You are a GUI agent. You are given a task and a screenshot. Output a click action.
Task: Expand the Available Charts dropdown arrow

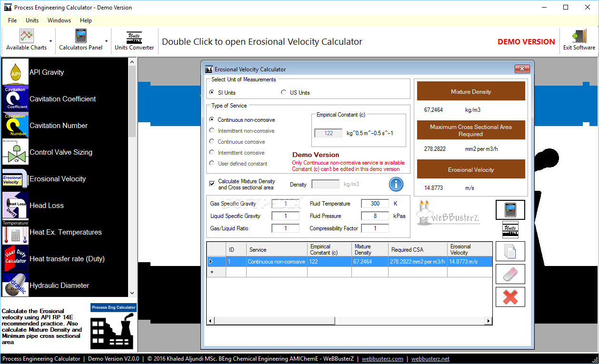pyautogui.click(x=50, y=41)
